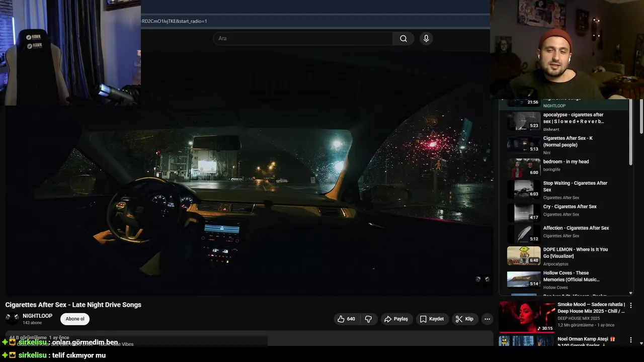Open the boringlife 6:00 thumbnail

click(x=524, y=168)
